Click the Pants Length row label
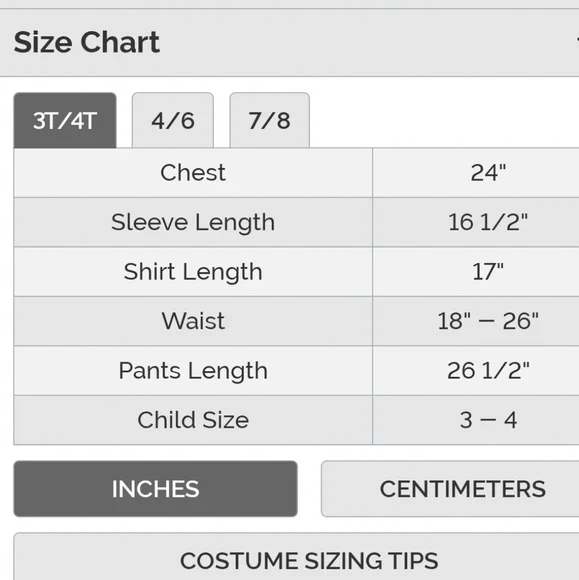The width and height of the screenshot is (579, 580). click(193, 371)
